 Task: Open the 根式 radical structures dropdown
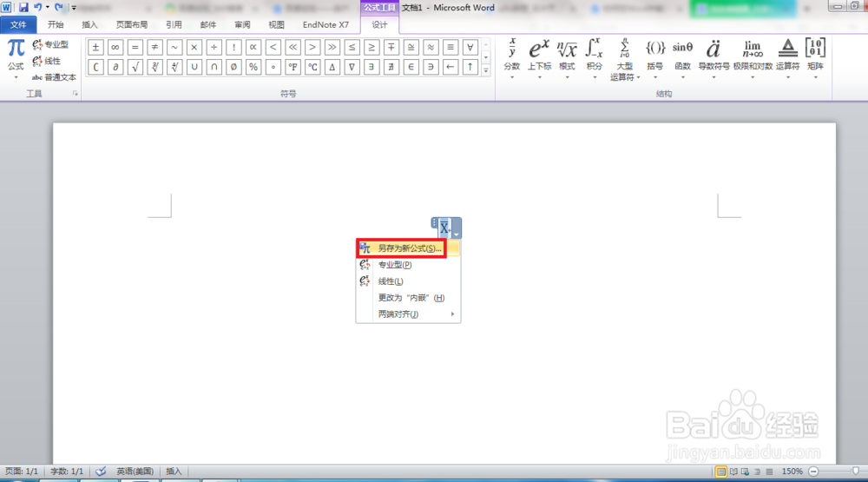[567, 60]
